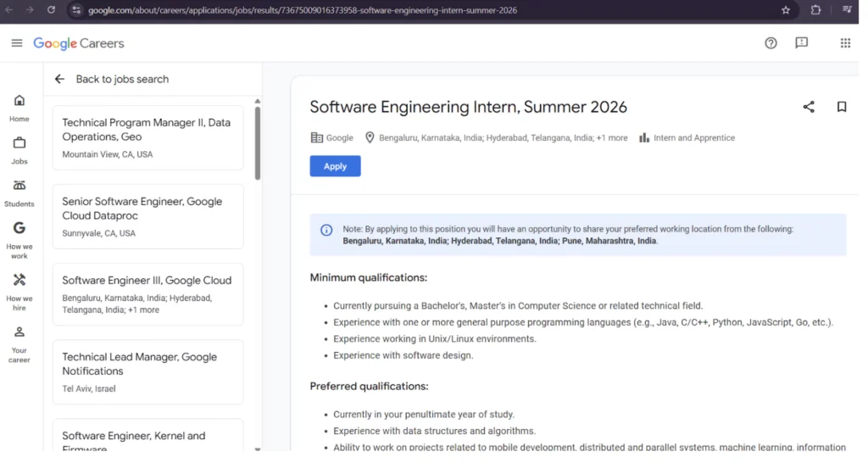Click the Intern and Apprentice level icon

click(x=644, y=137)
